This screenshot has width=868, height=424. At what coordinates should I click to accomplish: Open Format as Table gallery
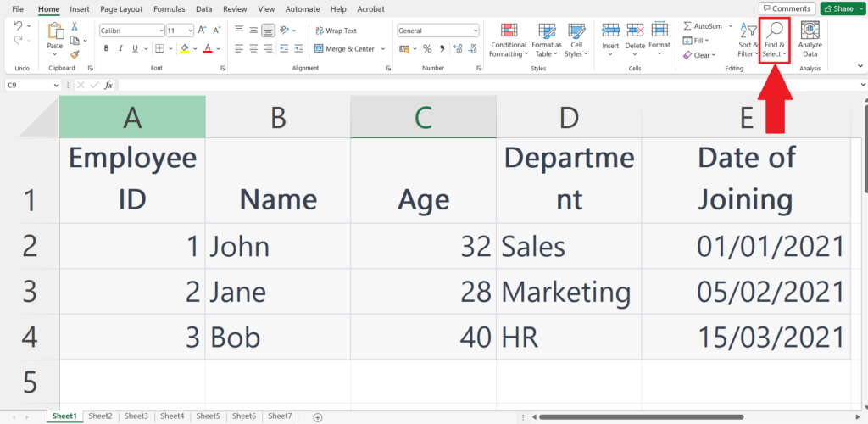tap(547, 40)
